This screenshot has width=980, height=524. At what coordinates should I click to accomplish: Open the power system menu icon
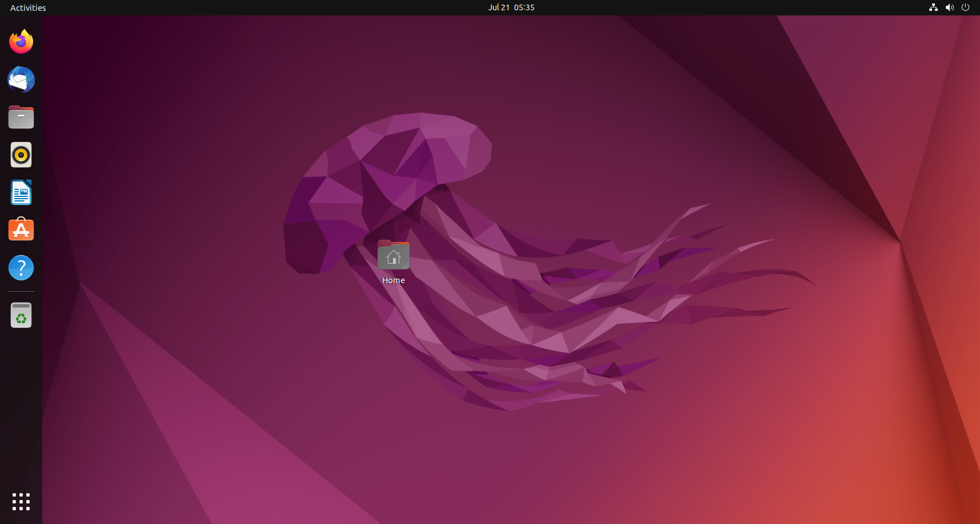tap(965, 7)
